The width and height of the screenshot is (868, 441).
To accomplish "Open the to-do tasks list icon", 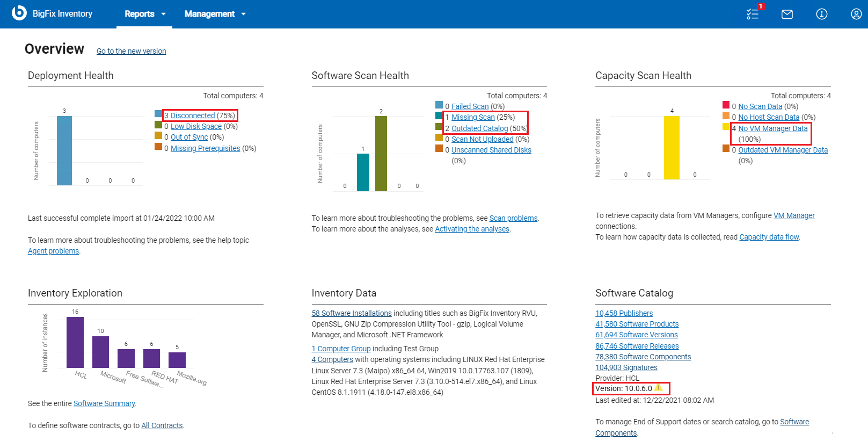I will point(753,14).
